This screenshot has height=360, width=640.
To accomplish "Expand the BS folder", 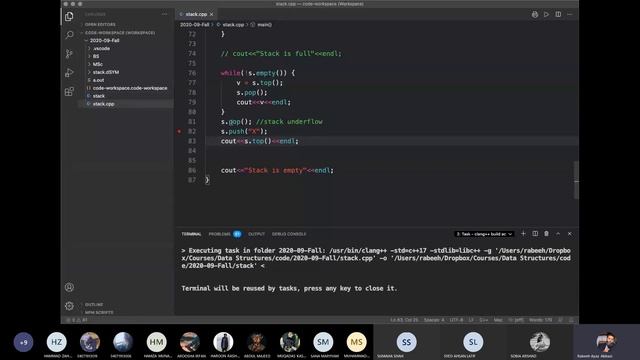I will point(96,56).
